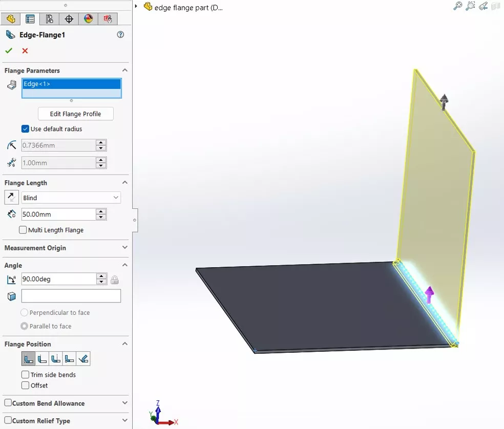504x429 pixels.
Task: Uncheck Use default radius
Action: [x=25, y=129]
